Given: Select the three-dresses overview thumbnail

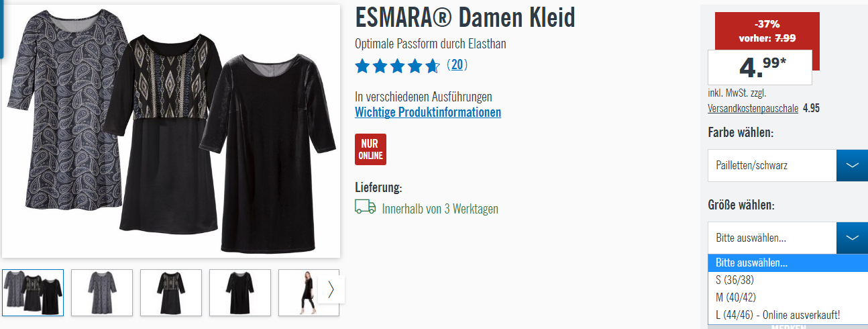Looking at the screenshot, I should (x=33, y=293).
